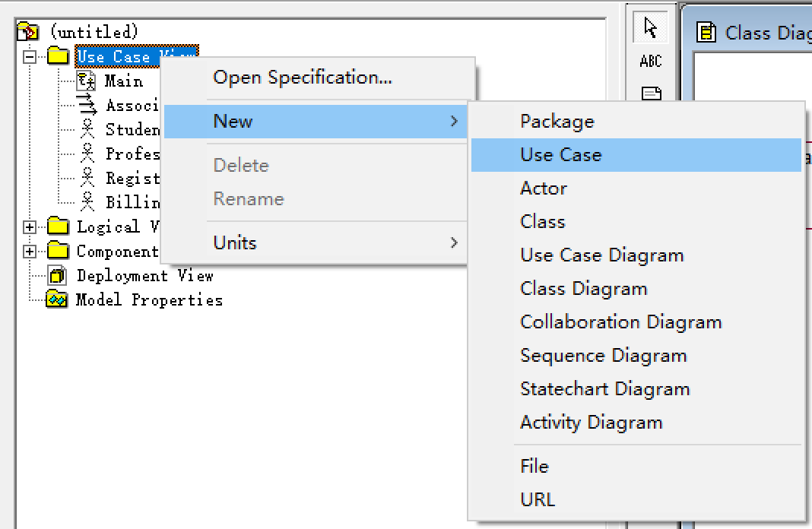812x529 pixels.
Task: Select the arrow selection tool
Action: tap(651, 27)
